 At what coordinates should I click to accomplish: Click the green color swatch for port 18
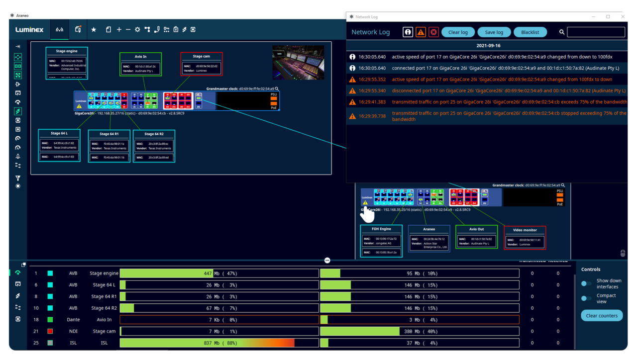pyautogui.click(x=50, y=320)
